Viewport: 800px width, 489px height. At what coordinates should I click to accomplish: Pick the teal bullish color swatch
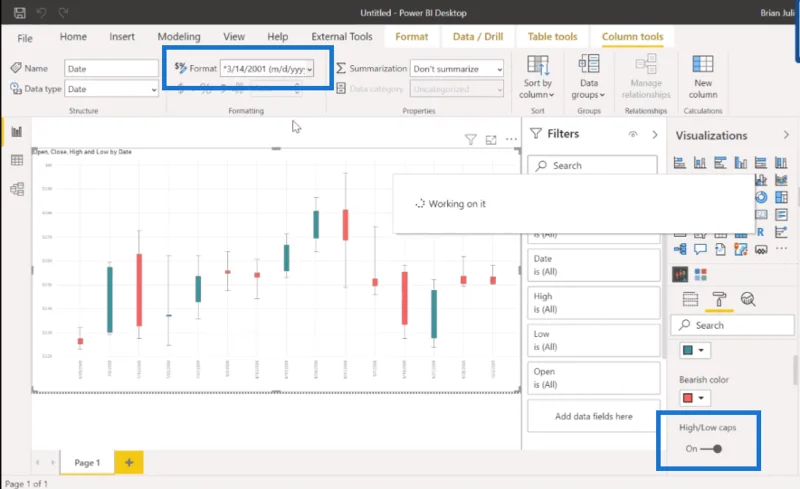[x=688, y=350]
